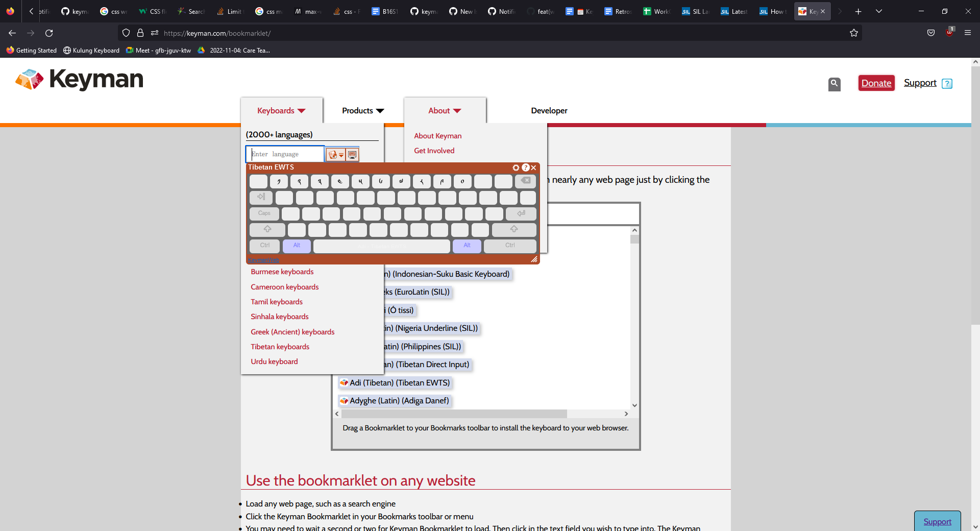Toggle the right Ctrl key on the virtual keyboard
The image size is (980, 531).
[x=510, y=246]
